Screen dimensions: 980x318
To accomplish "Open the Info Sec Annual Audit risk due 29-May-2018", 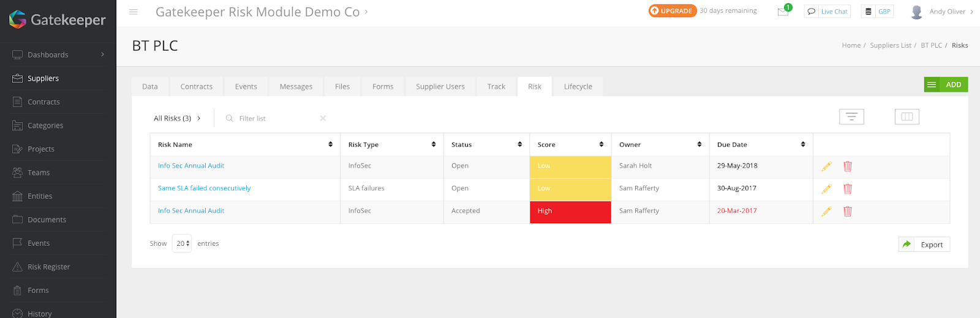I will [x=191, y=166].
